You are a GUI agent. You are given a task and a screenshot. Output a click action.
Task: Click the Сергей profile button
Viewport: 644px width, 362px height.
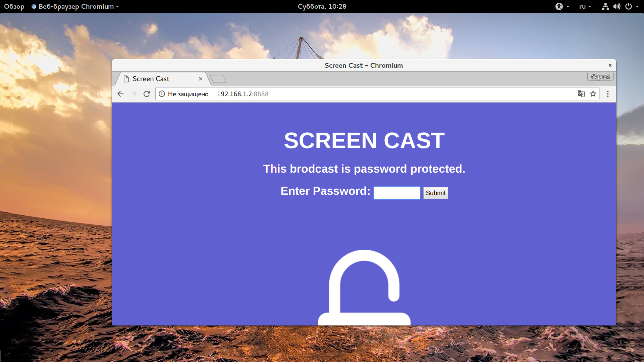pos(600,77)
